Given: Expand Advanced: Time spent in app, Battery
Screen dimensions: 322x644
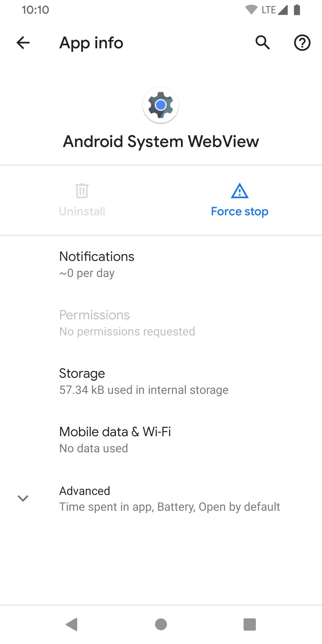Looking at the screenshot, I should coord(161,499).
